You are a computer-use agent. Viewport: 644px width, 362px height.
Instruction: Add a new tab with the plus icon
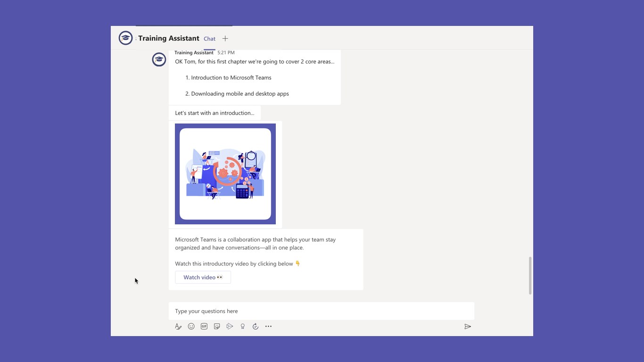click(x=225, y=39)
